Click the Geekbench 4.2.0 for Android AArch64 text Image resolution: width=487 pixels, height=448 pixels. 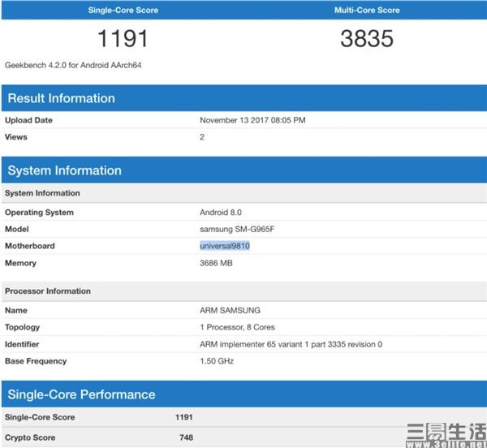tap(73, 65)
